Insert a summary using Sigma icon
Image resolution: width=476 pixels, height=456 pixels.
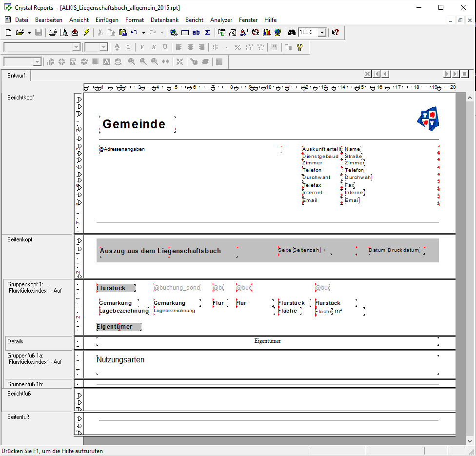click(x=207, y=32)
